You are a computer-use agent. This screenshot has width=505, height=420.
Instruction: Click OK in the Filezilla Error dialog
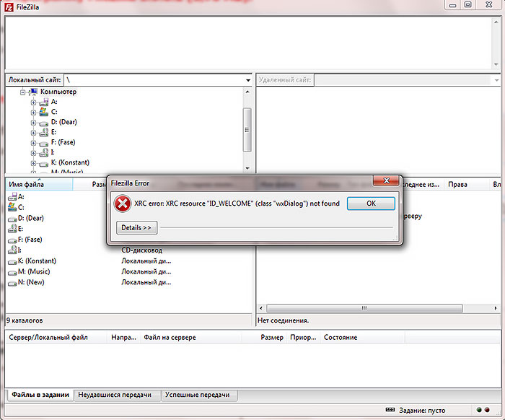(371, 204)
